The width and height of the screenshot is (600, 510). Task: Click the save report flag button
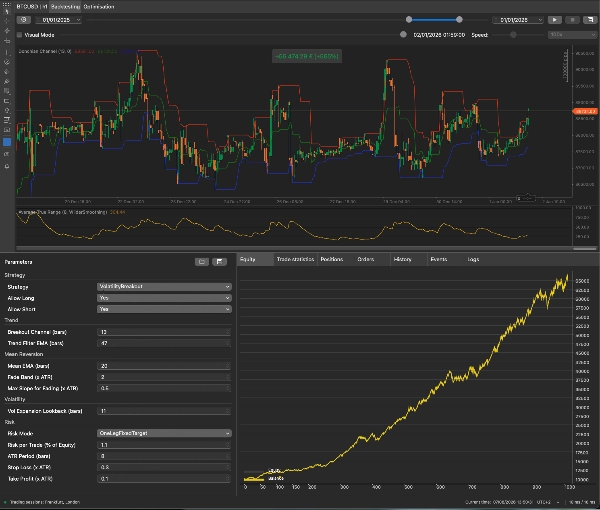coord(590,20)
